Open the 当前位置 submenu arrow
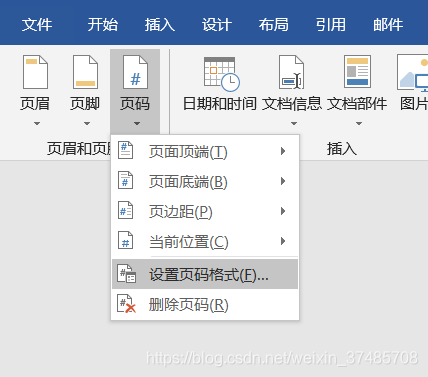Image resolution: width=428 pixels, height=377 pixels. [x=283, y=241]
